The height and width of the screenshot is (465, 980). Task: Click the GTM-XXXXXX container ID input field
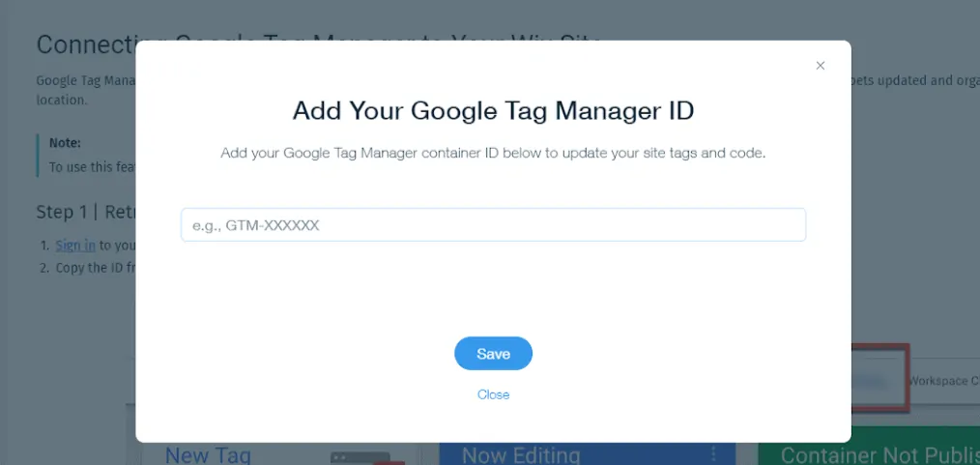click(493, 225)
